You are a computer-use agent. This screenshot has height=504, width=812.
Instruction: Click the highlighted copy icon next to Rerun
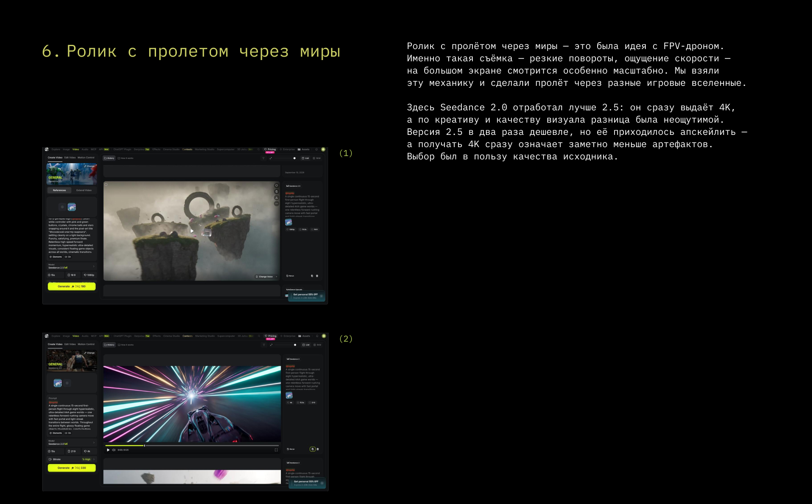tap(313, 449)
